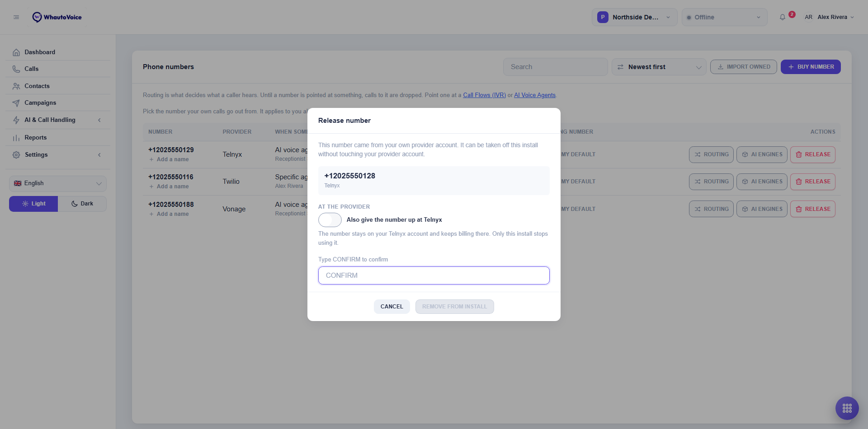This screenshot has width=868, height=429.
Task: Open the floating apps grid button
Action: [847, 408]
